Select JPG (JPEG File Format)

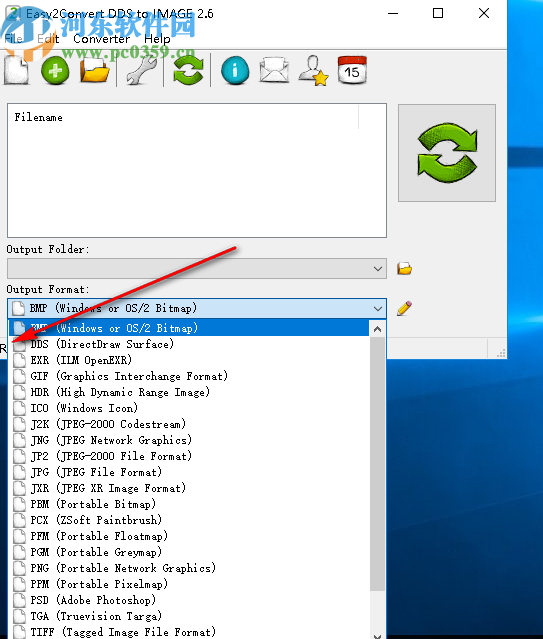point(189,472)
